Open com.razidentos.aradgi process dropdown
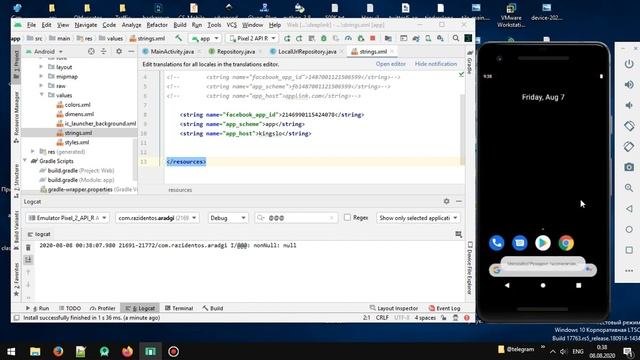The height and width of the screenshot is (360, 640). coord(157,218)
